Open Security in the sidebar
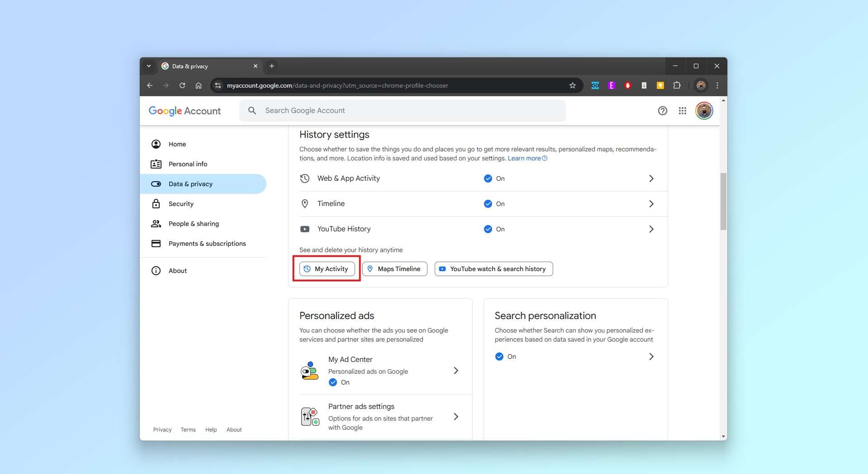 181,204
